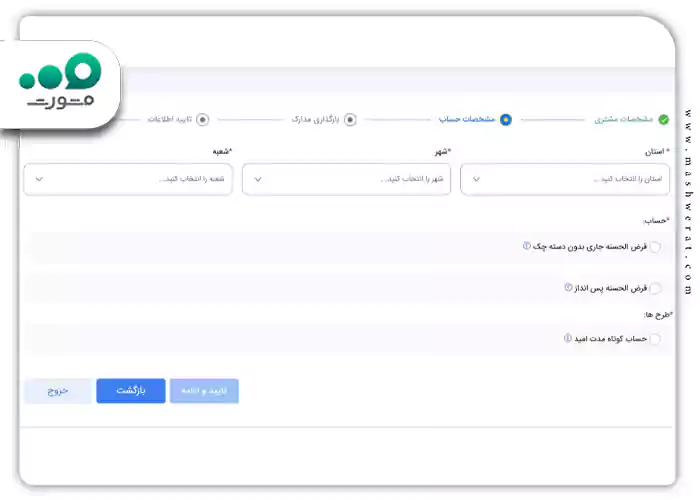Screen dimensions: 700x500
Task: Click the green checkmark step مشخصات مشتری
Action: tap(664, 120)
